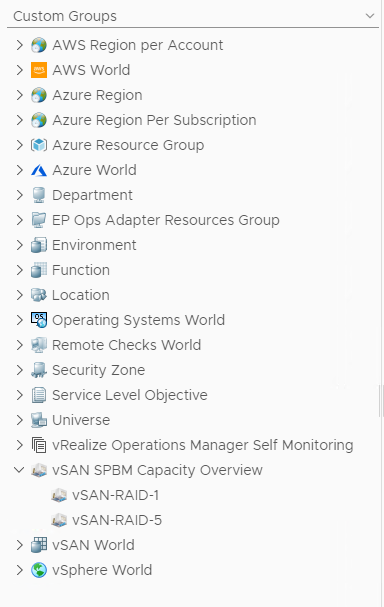This screenshot has height=607, width=384.
Task: Expand the AWS Region per Account node
Action: [20, 45]
